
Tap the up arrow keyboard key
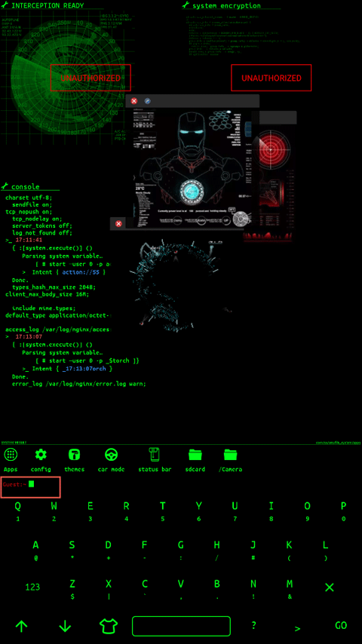(x=21, y=626)
